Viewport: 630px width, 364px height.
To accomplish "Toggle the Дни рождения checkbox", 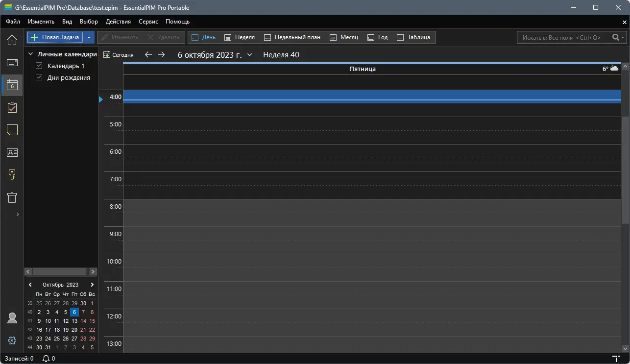I will [39, 77].
